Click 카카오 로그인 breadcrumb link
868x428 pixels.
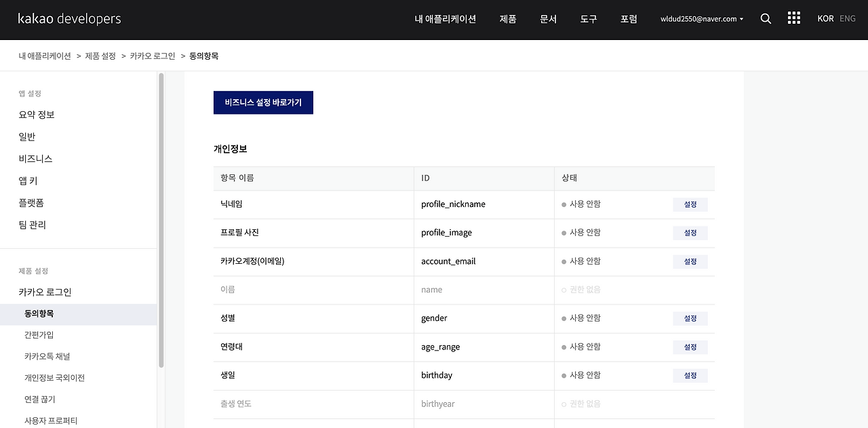153,56
